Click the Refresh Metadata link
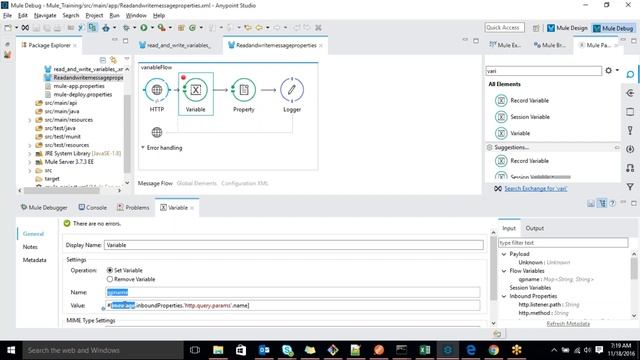 coord(568,324)
